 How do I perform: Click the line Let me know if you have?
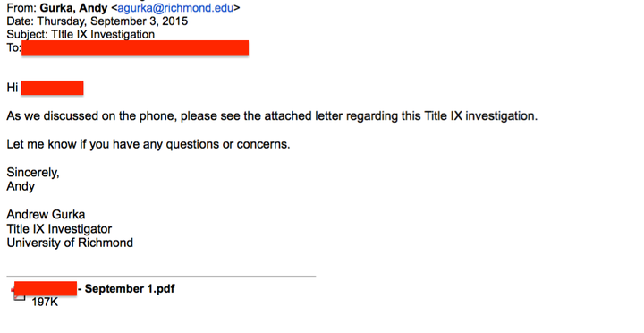click(x=148, y=144)
